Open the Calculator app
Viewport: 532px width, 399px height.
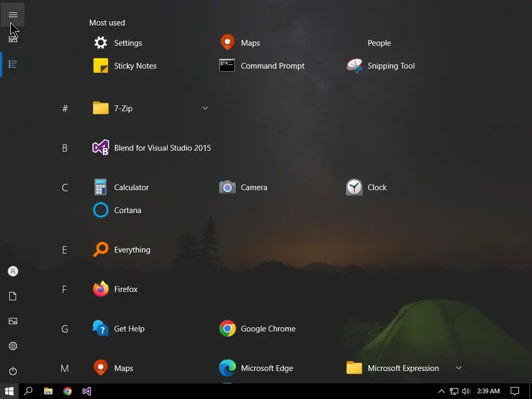tap(121, 187)
